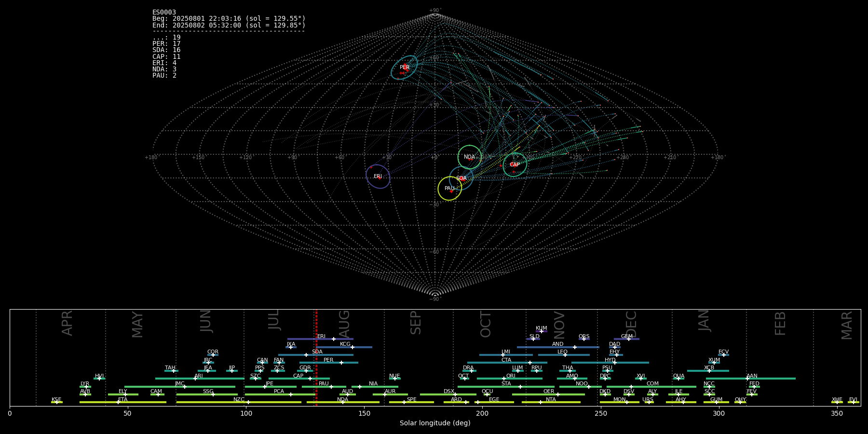Image resolution: width=868 pixels, height=434 pixels.
Task: Click the NTA shower bar in timeline
Action: coord(551,402)
